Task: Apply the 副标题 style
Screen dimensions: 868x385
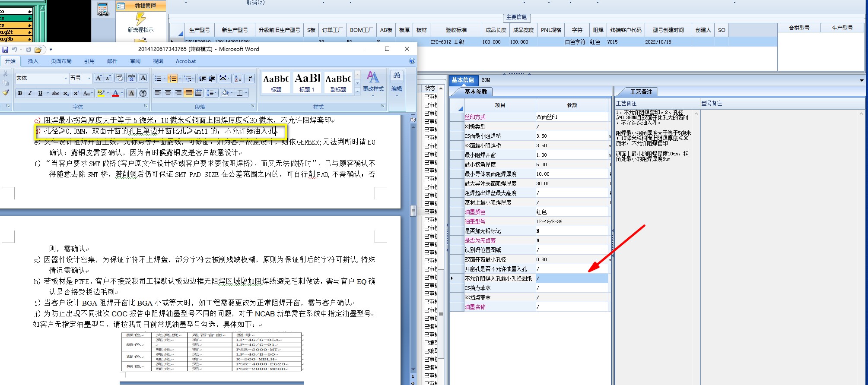Action: pyautogui.click(x=338, y=82)
